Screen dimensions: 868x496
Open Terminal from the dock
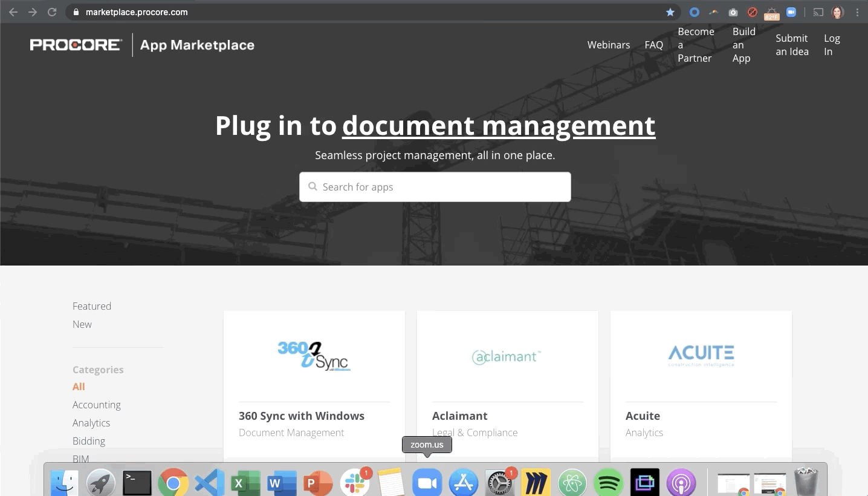[x=137, y=483]
